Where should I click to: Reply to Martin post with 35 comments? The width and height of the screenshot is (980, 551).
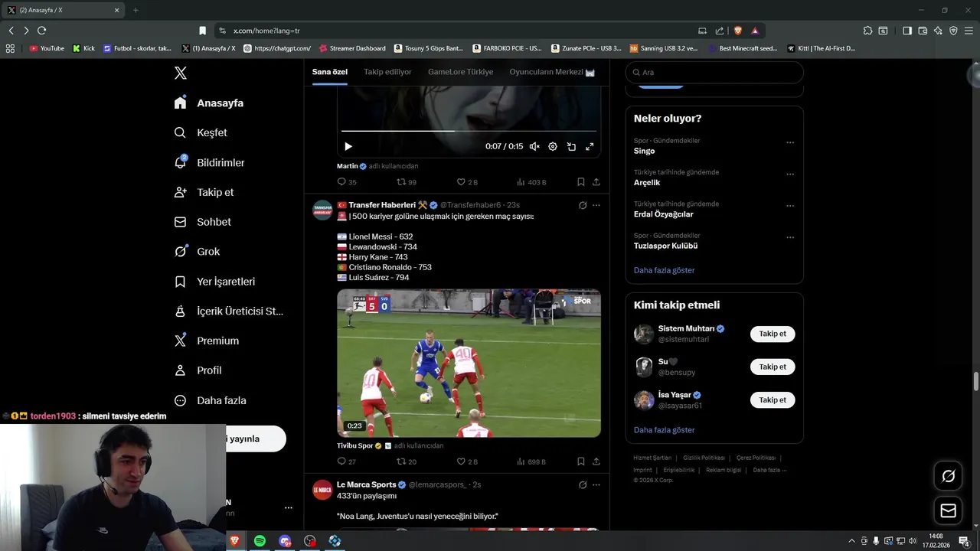pyautogui.click(x=347, y=182)
